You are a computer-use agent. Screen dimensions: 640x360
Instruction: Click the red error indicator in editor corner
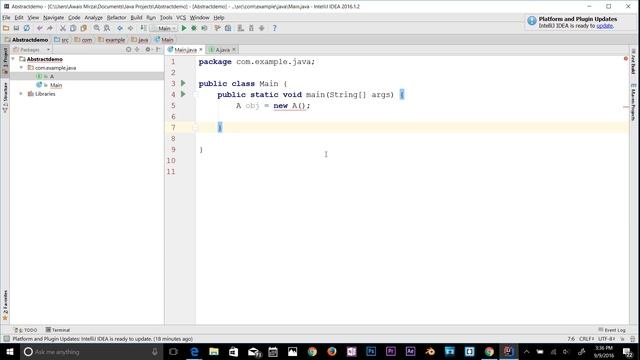pos(626,59)
